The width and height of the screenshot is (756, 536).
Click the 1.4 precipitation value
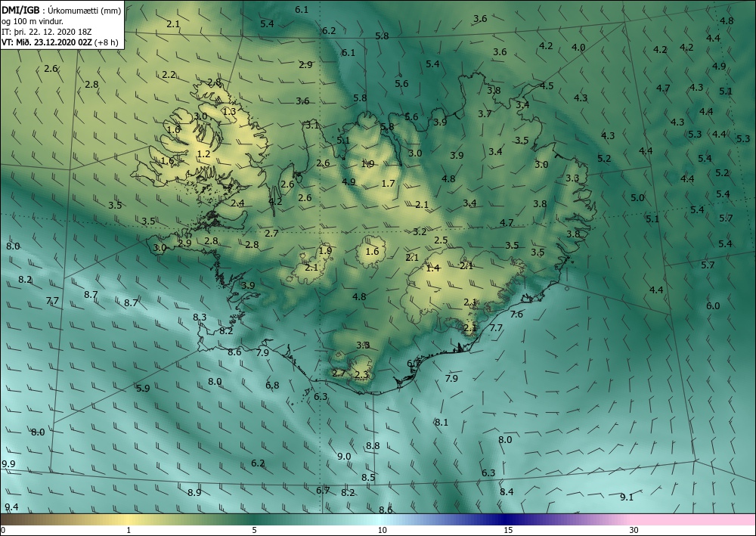(433, 268)
